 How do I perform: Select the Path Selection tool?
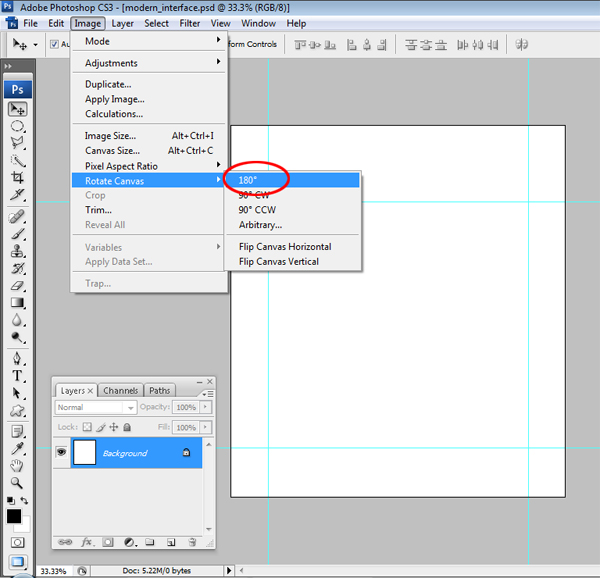pyautogui.click(x=17, y=393)
